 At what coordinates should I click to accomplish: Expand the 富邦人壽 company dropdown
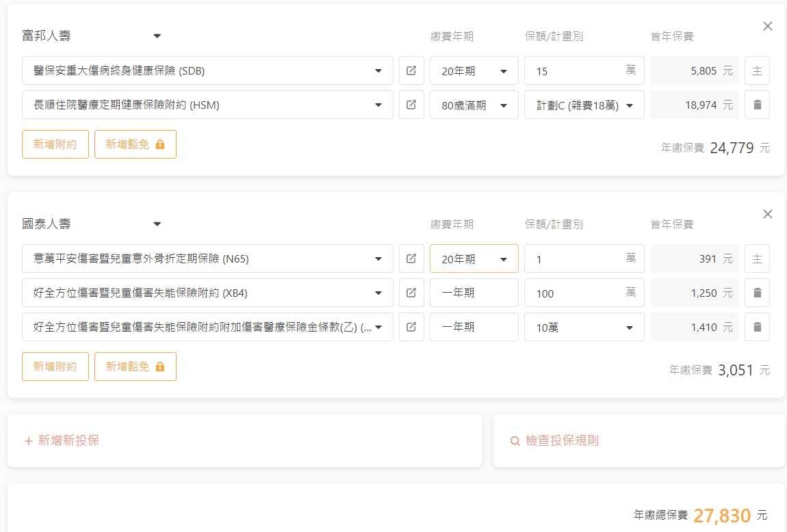click(x=157, y=36)
